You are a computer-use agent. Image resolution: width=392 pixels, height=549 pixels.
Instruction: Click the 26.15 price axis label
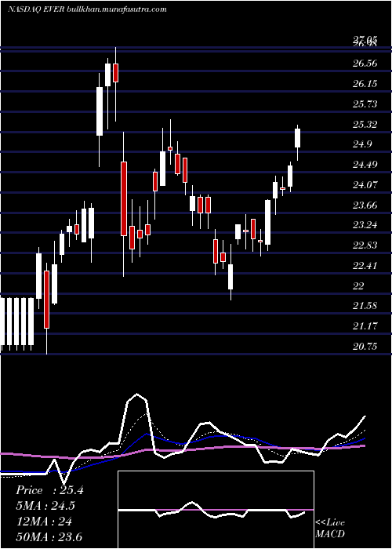[x=365, y=84]
